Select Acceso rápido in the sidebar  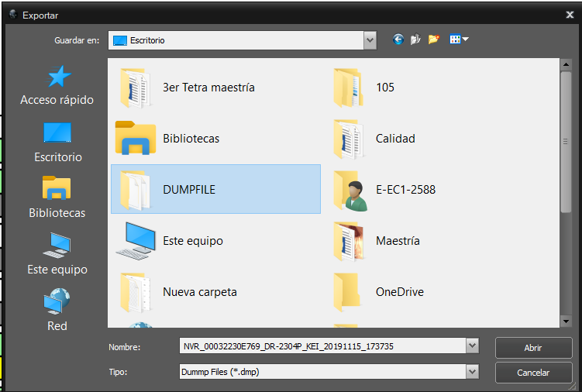57,86
